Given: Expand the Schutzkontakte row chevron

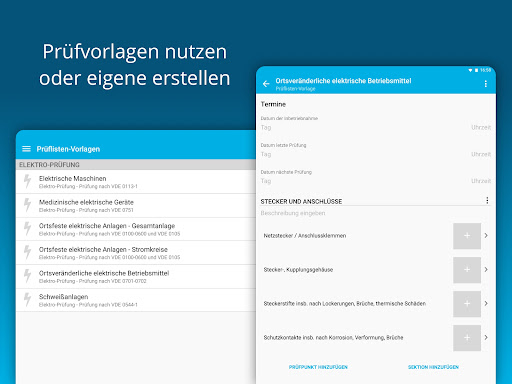Looking at the screenshot, I should point(486,337).
